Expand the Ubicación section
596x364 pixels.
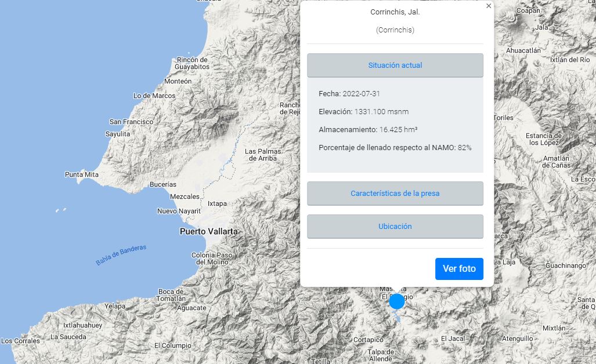coord(395,227)
